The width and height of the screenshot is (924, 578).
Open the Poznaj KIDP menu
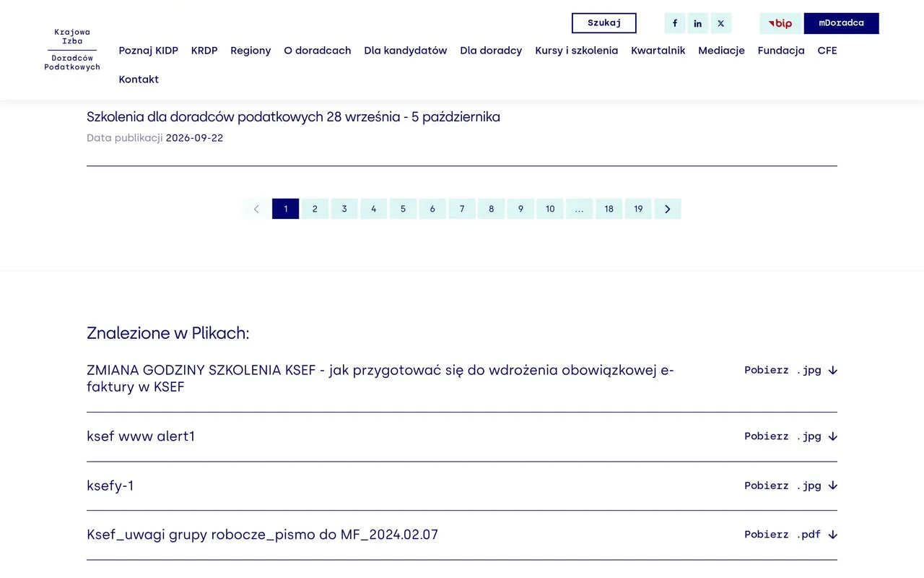coord(149,51)
